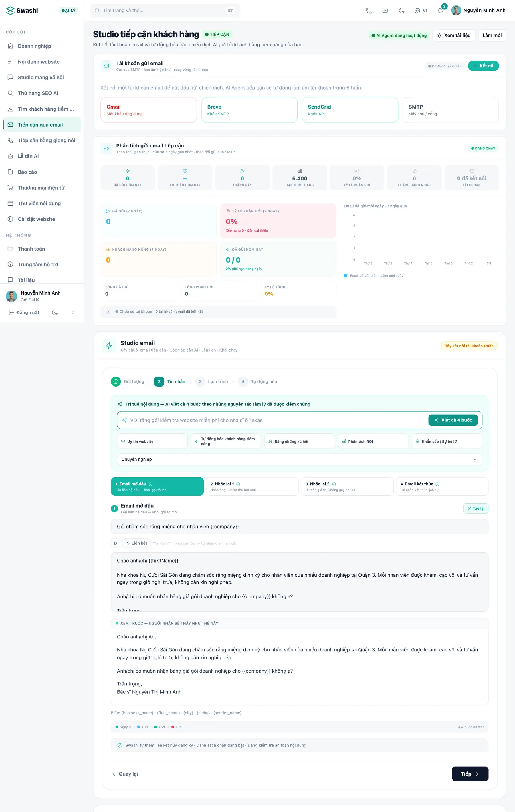
Task: Open Nguyễn Minh Anh profile menu in header
Action: coord(479,11)
